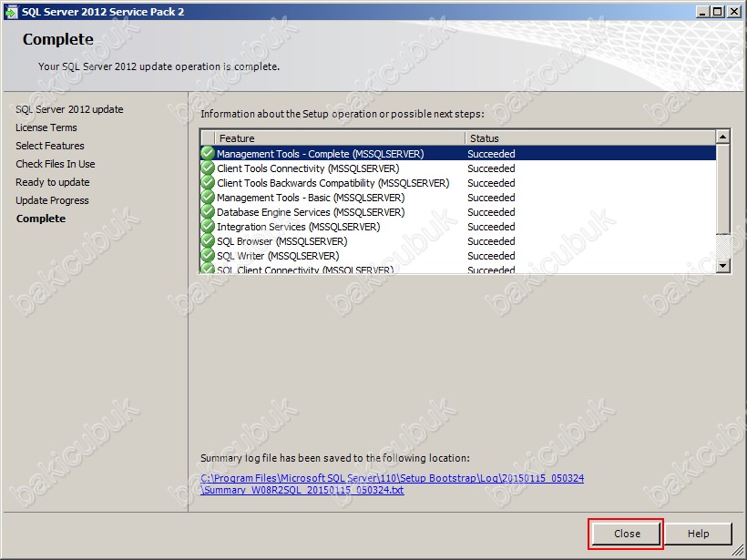Close window using title bar X
The width and height of the screenshot is (747, 560).
point(734,12)
